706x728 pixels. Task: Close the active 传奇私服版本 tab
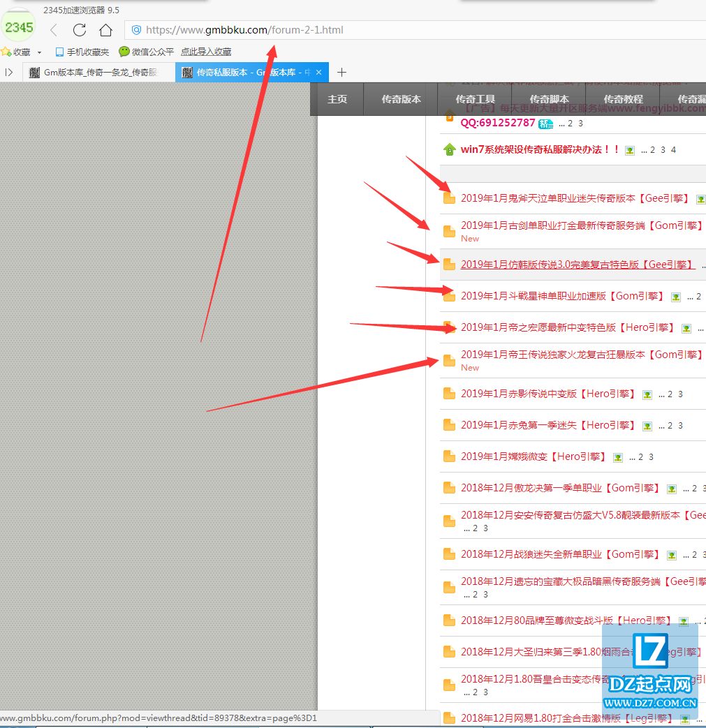tap(318, 73)
